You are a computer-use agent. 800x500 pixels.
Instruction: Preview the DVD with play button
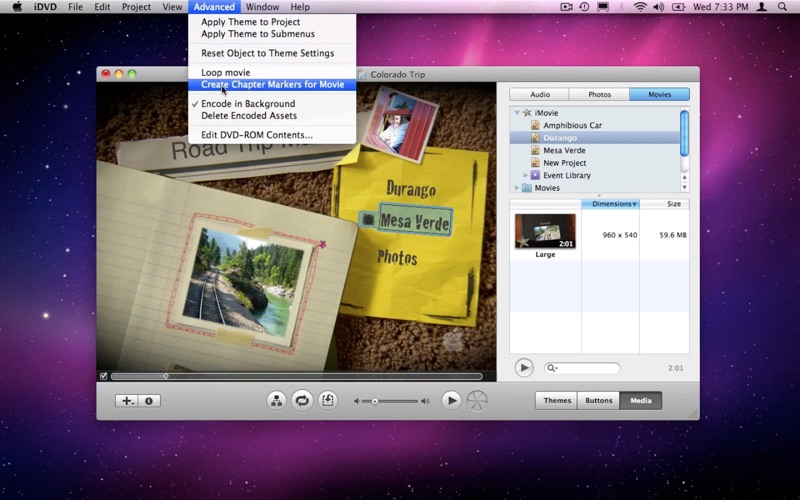(451, 401)
